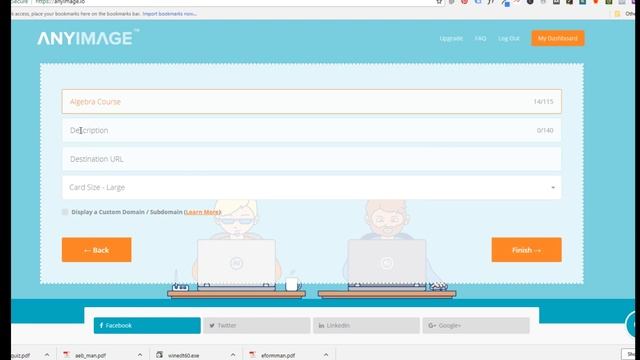
Task: Click the Finish button
Action: tap(527, 250)
